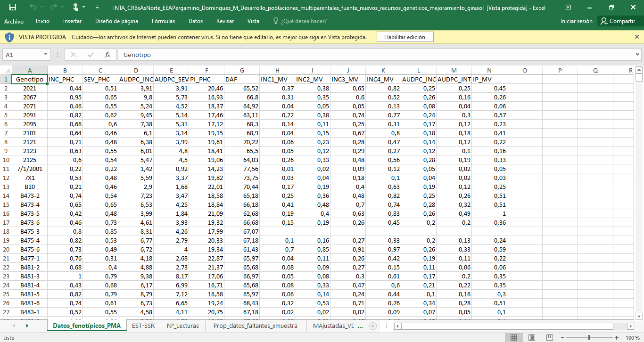644x342 pixels.
Task: Click the Compartir share icon button
Action: pyautogui.click(x=618, y=21)
